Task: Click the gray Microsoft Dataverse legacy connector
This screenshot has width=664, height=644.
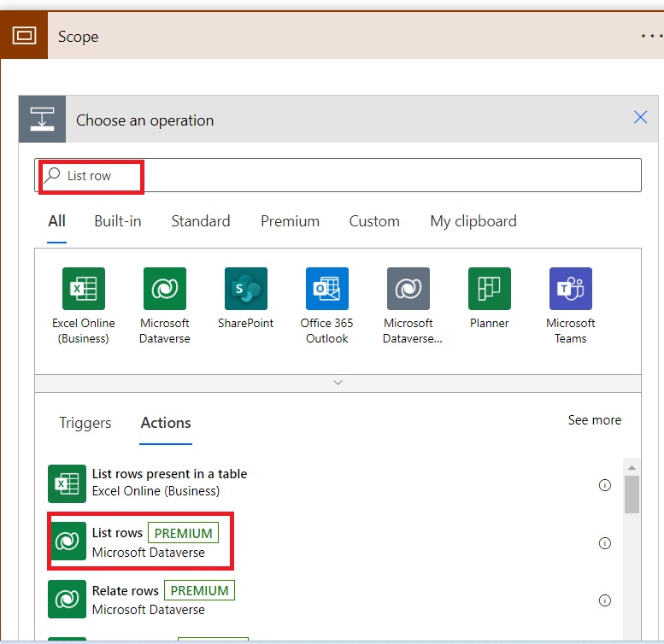Action: 408,289
